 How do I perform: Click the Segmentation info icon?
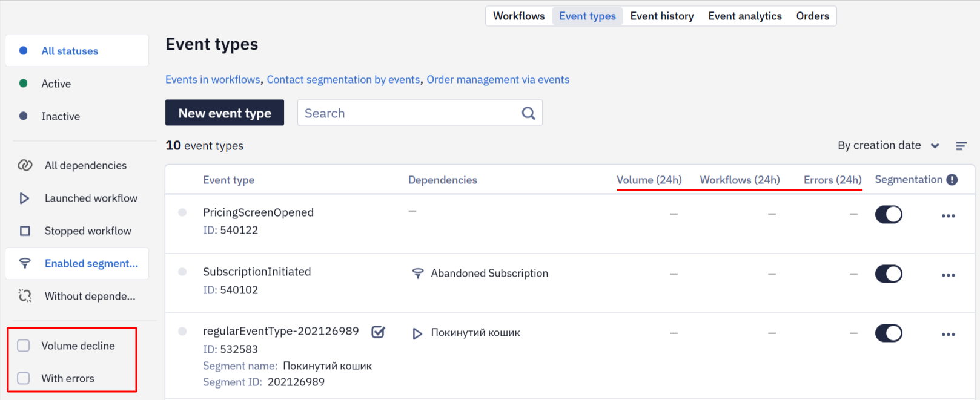click(x=952, y=180)
